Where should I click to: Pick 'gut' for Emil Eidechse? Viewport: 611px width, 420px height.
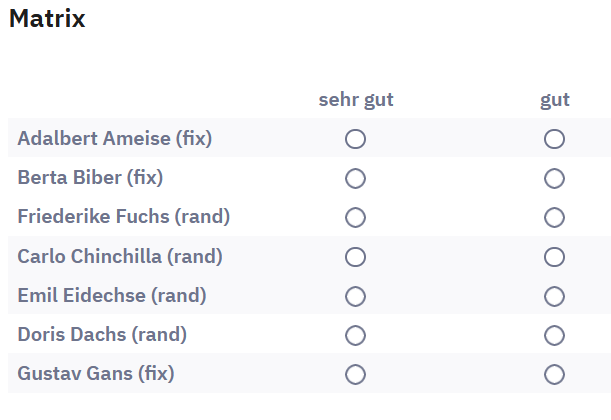(555, 296)
